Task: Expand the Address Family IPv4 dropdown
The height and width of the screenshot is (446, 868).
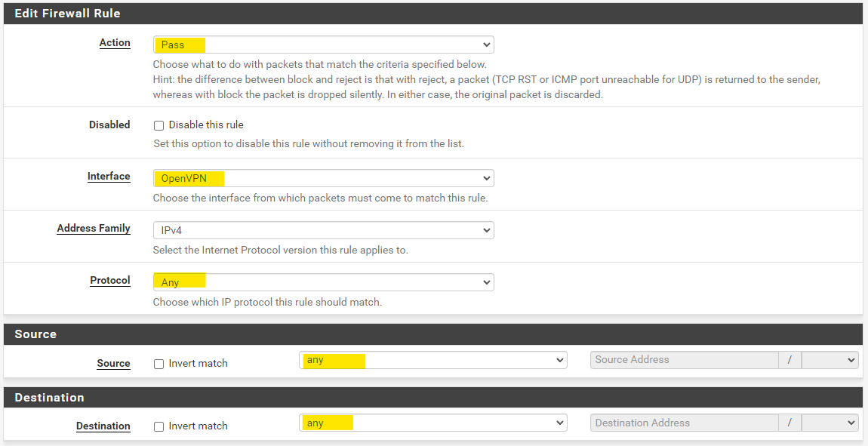Action: click(x=323, y=230)
